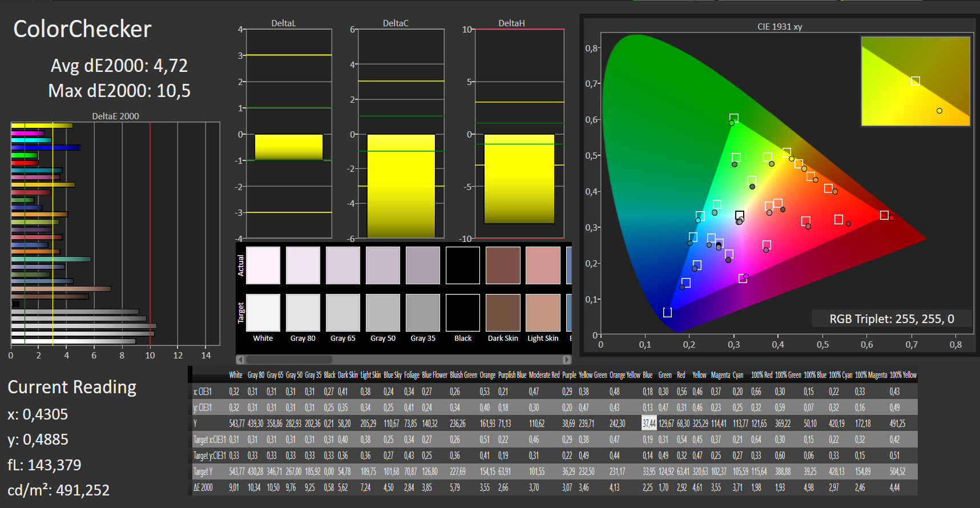This screenshot has width=980, height=508.
Task: Select the Target Dark Skin swatch
Action: tap(503, 313)
